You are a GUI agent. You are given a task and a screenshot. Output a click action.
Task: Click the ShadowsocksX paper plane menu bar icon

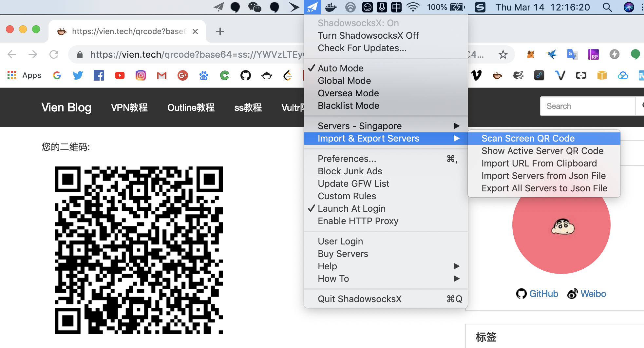click(x=312, y=7)
